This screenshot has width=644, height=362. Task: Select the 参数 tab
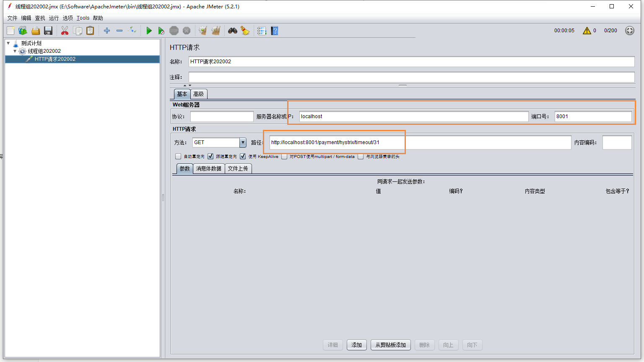185,168
